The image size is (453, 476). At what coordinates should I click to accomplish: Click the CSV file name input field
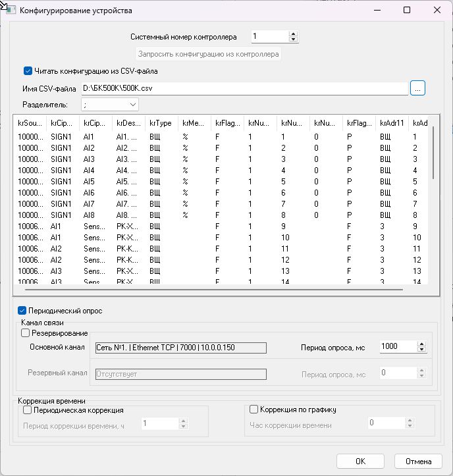click(x=245, y=88)
